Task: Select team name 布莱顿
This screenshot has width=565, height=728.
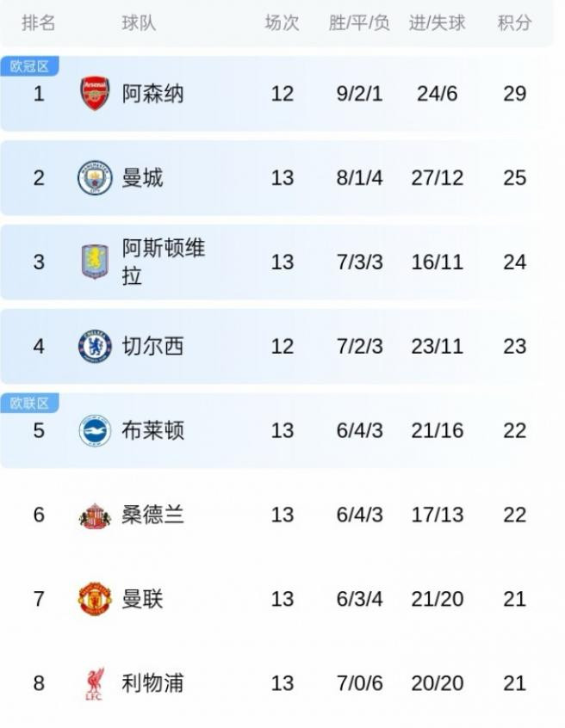Action: point(152,430)
